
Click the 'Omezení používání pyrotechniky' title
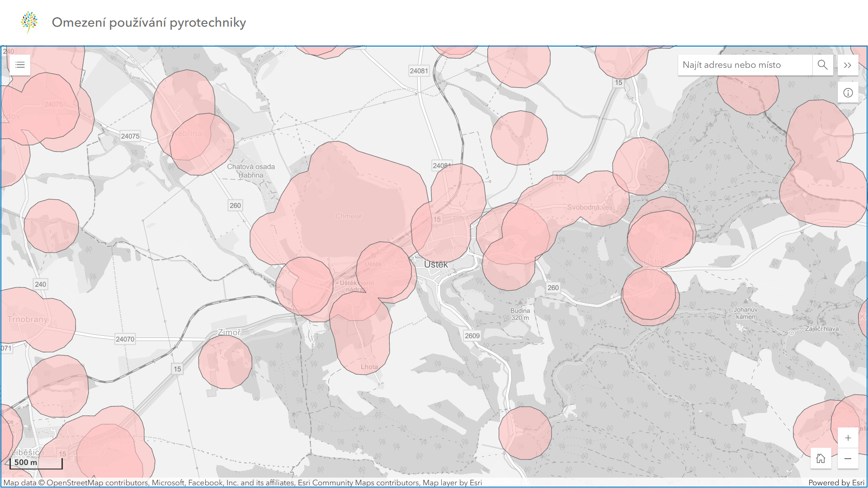tap(149, 22)
